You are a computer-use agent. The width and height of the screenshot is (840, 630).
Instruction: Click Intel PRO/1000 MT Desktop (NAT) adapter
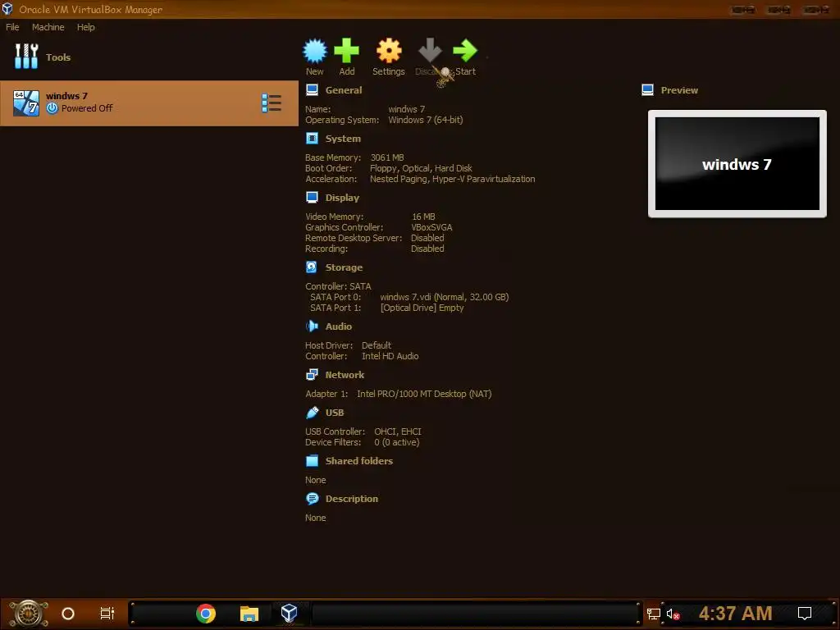tap(424, 394)
